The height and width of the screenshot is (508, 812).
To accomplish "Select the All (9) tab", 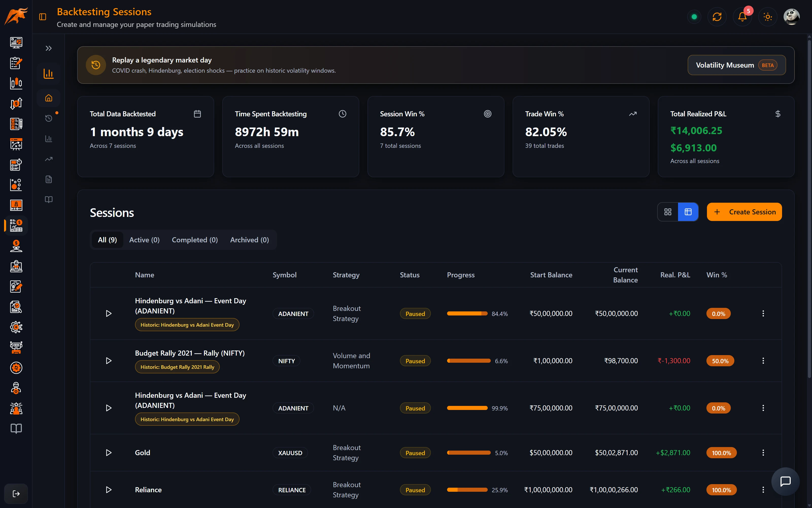I will (107, 240).
